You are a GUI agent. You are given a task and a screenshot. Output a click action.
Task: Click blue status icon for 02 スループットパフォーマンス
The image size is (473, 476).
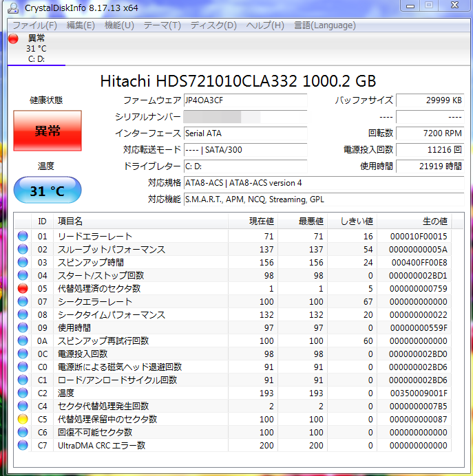click(x=23, y=249)
